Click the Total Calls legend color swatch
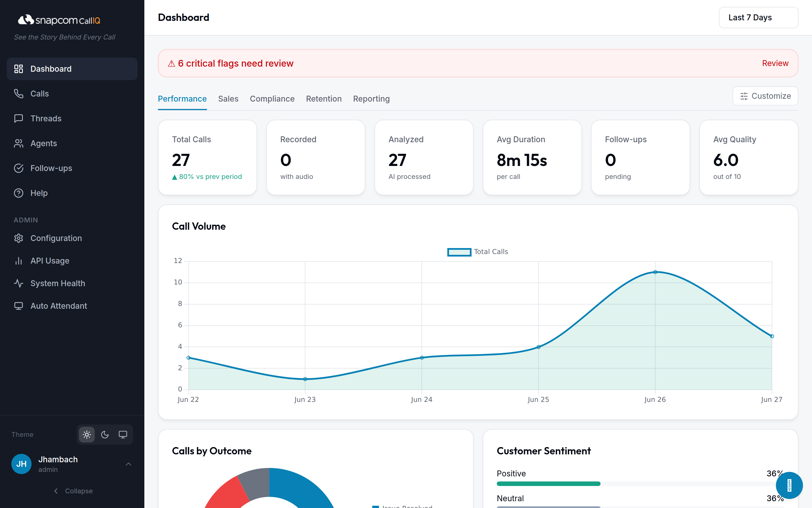This screenshot has height=508, width=812. (459, 252)
